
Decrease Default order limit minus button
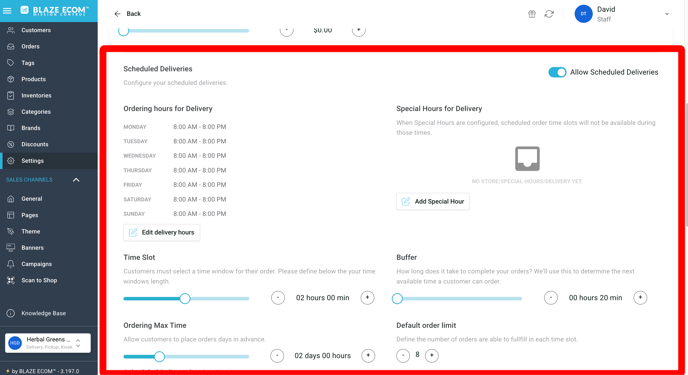[x=403, y=356]
